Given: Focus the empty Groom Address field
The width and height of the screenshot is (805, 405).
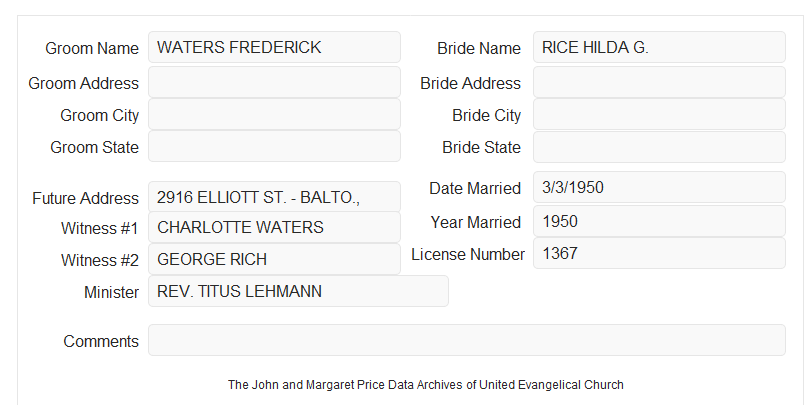Looking at the screenshot, I should 274,82.
